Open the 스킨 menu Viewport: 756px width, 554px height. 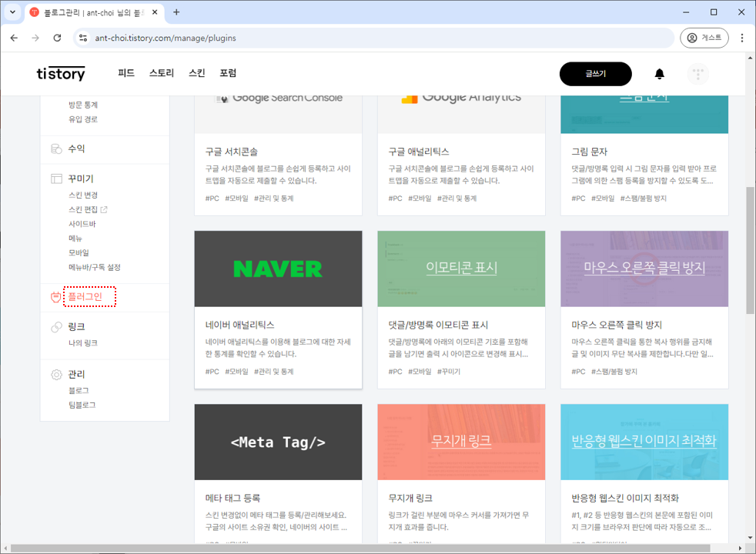pos(197,73)
